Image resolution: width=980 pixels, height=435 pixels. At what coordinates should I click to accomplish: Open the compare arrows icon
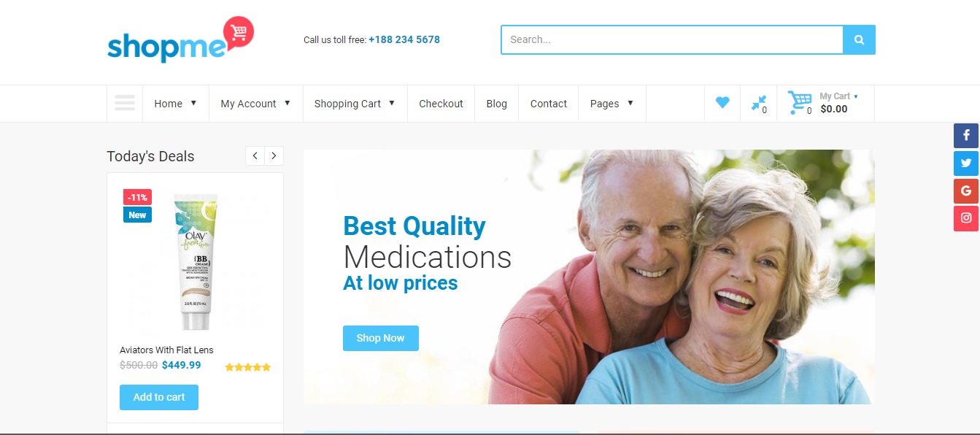[759, 103]
